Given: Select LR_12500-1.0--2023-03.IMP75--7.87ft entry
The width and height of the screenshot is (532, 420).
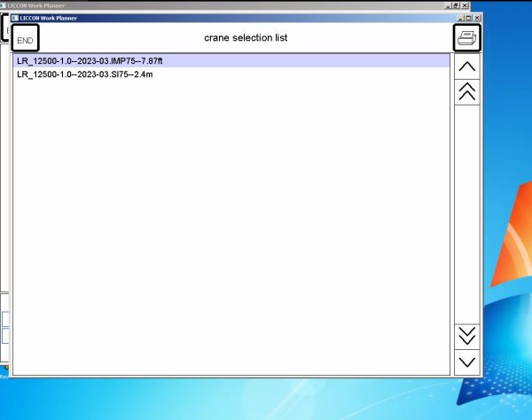Looking at the screenshot, I should tap(231, 61).
